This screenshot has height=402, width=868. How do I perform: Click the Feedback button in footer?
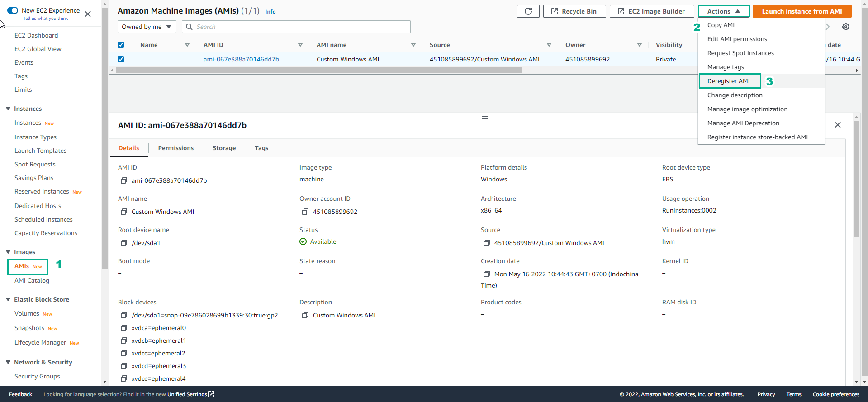click(x=20, y=394)
